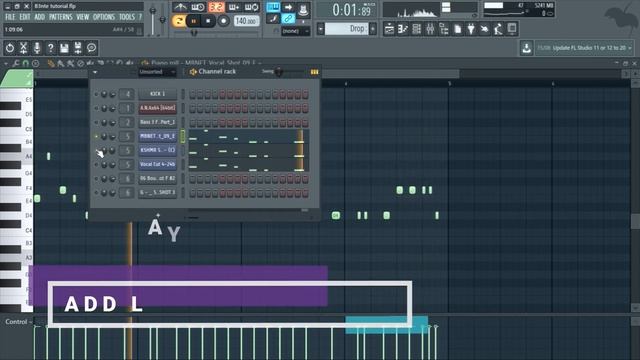Toggle pattern/song mode button
Screen dimensions: 640x360
178,21
